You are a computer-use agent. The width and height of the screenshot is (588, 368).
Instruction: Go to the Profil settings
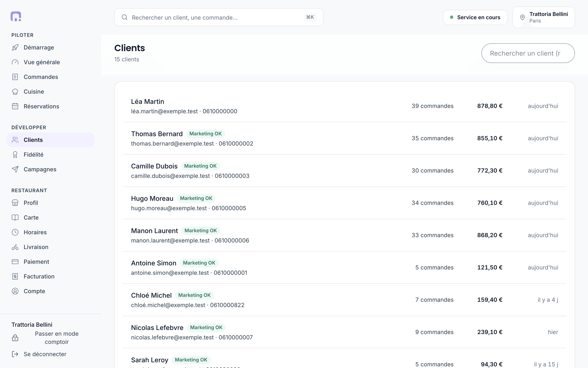tap(51, 203)
